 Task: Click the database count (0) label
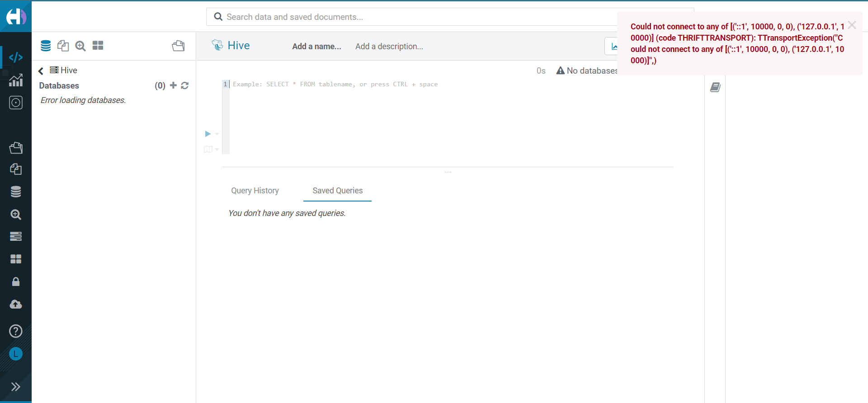click(160, 85)
